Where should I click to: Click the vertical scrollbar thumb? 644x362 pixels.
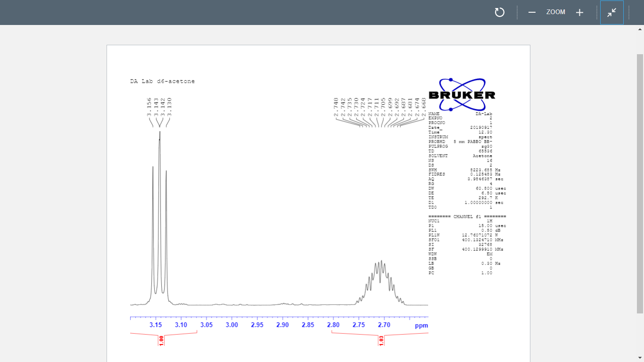point(640,184)
